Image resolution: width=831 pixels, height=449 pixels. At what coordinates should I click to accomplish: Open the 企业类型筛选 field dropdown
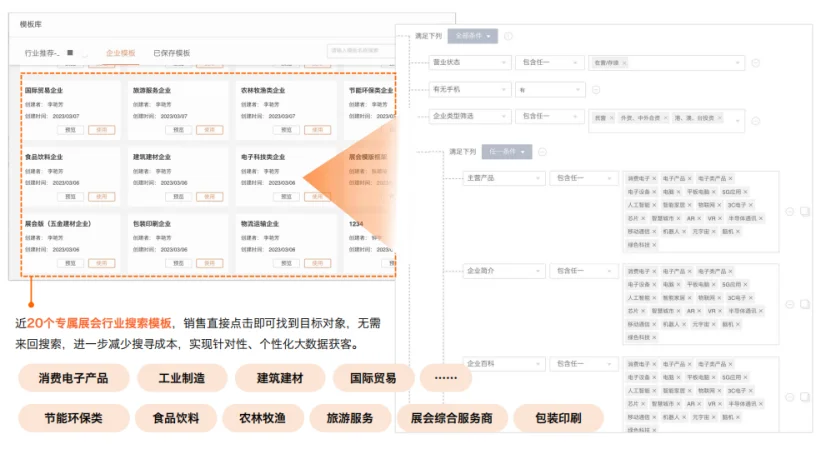click(470, 116)
